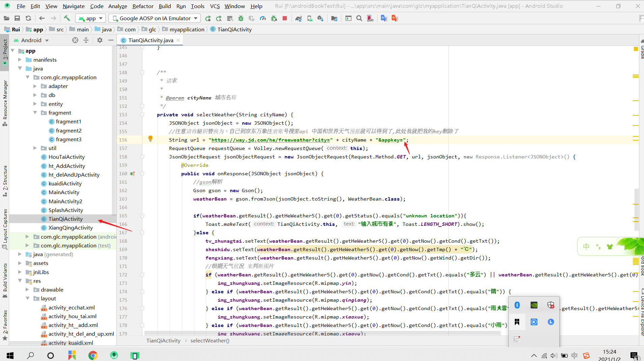
Task: Navigate back with the left arrow icon
Action: pos(42,18)
